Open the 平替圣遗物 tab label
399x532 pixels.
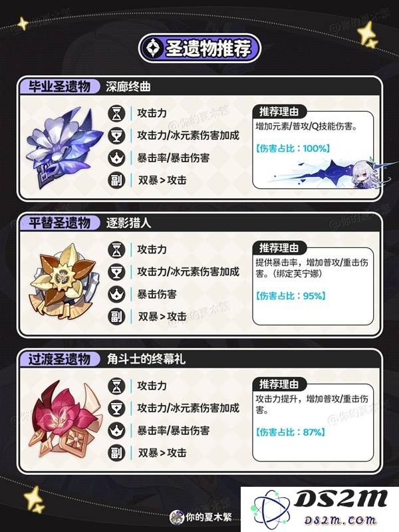tap(59, 223)
